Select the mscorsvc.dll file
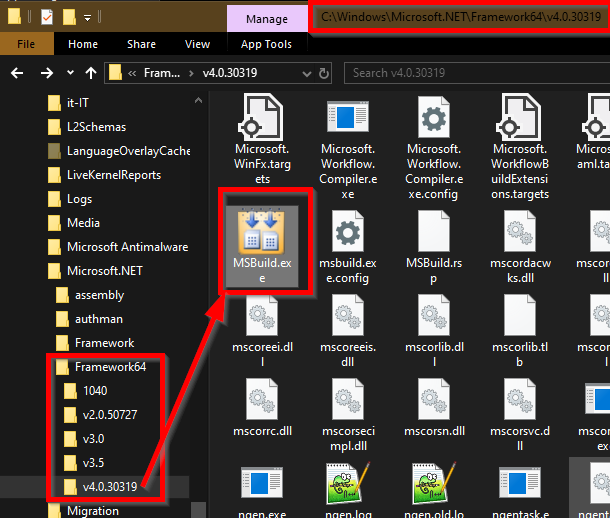Screen dimensions: 610x518 point(520,415)
